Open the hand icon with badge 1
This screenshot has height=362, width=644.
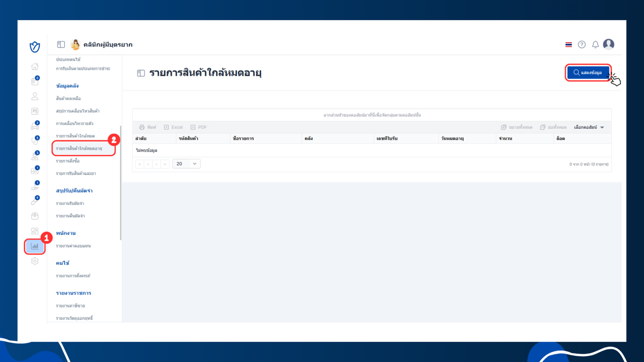coord(34,186)
